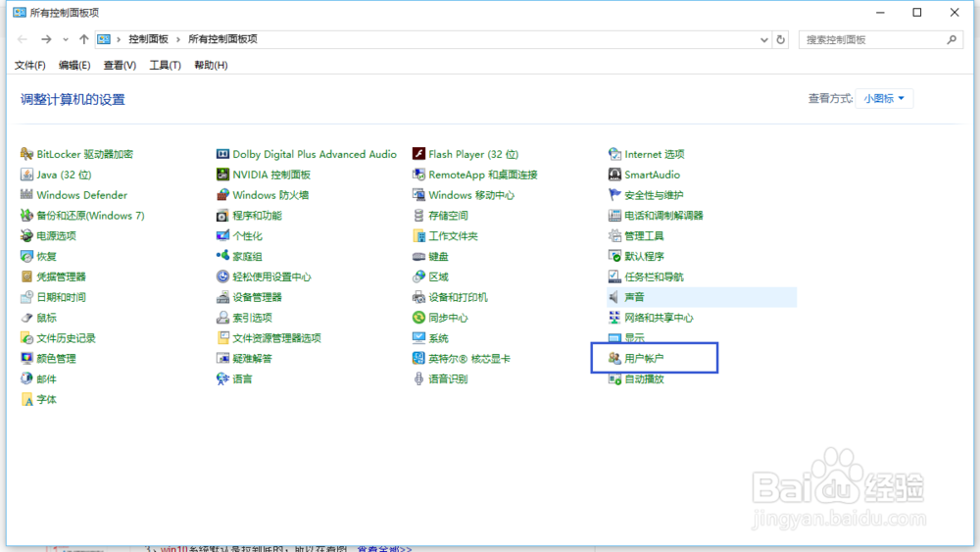Click 控制面板 in the address breadcrumb
Viewport: 980px width, 552px height.
[149, 39]
